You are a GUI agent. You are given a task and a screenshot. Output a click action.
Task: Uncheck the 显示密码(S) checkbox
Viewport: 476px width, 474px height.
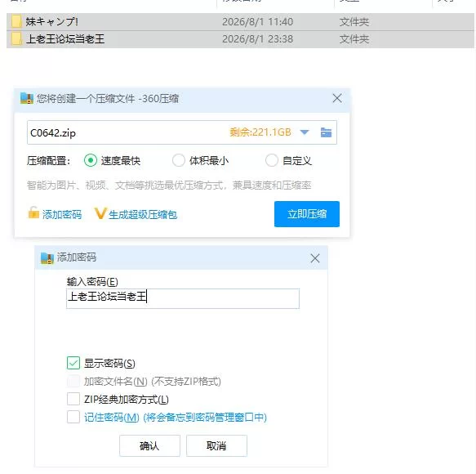point(73,363)
